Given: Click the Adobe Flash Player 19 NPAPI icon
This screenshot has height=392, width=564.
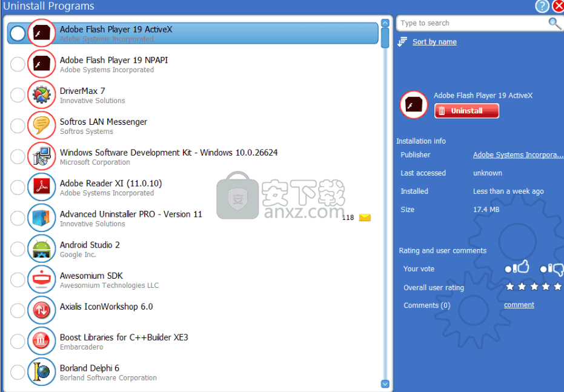Looking at the screenshot, I should point(41,64).
